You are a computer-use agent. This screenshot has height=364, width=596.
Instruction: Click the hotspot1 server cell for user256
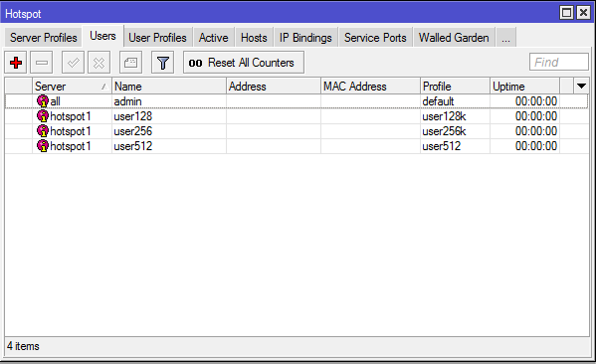[x=72, y=131]
